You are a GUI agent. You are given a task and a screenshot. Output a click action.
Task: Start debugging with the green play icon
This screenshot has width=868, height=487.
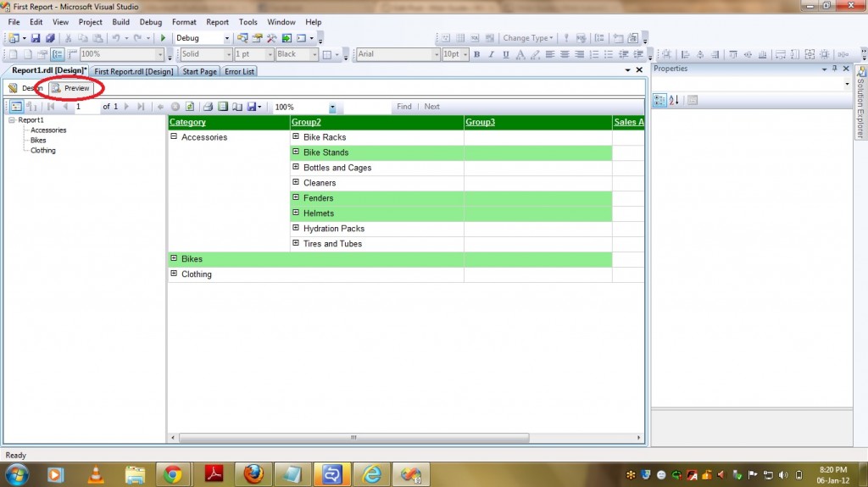pyautogui.click(x=163, y=38)
